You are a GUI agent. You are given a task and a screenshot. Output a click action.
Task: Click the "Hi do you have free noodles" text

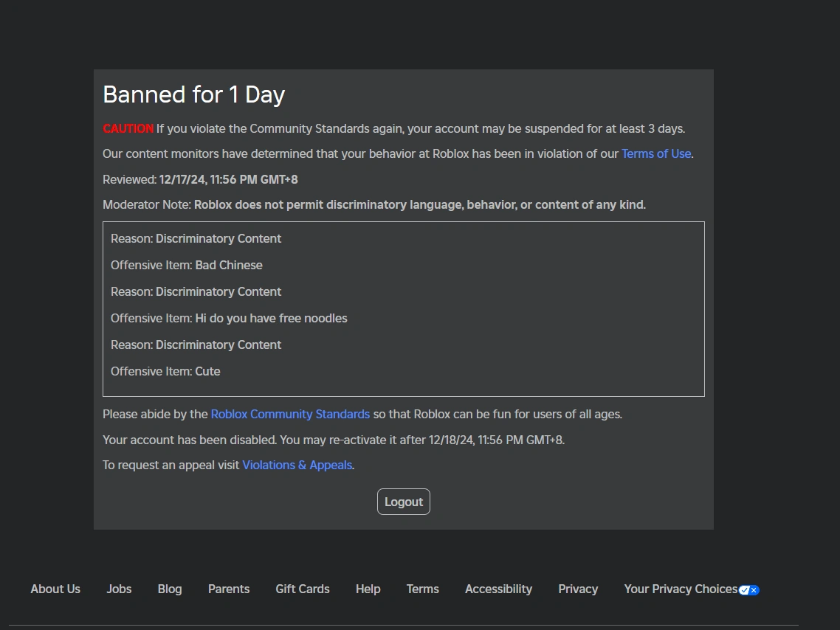(271, 318)
